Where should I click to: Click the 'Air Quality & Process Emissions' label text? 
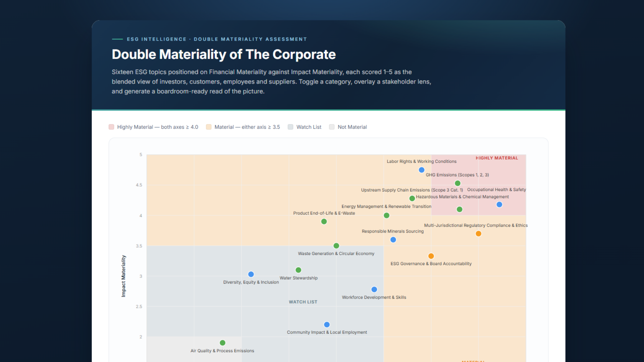(x=222, y=351)
